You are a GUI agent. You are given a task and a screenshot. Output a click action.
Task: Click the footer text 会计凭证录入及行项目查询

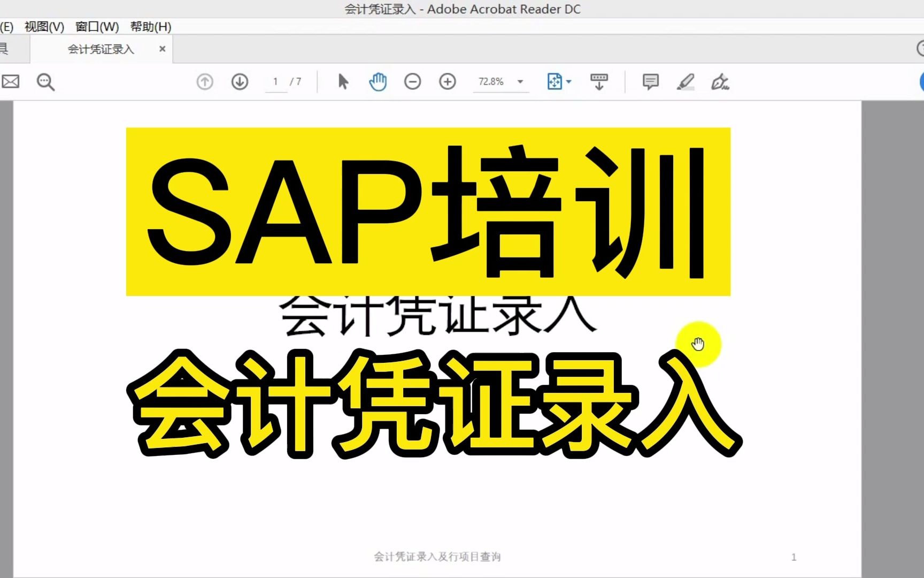(437, 557)
